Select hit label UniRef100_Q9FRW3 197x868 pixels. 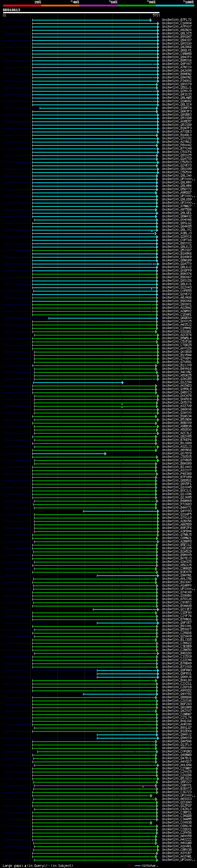tap(177, 670)
